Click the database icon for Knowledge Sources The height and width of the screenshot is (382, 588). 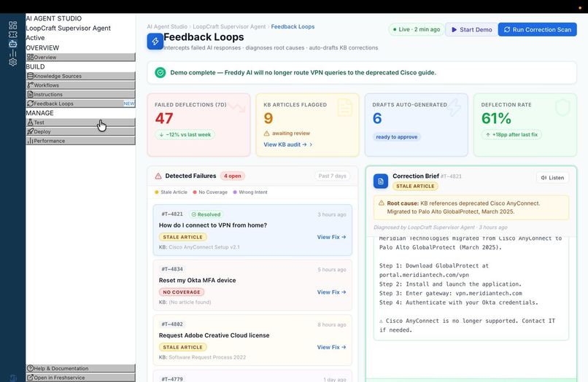click(x=31, y=76)
